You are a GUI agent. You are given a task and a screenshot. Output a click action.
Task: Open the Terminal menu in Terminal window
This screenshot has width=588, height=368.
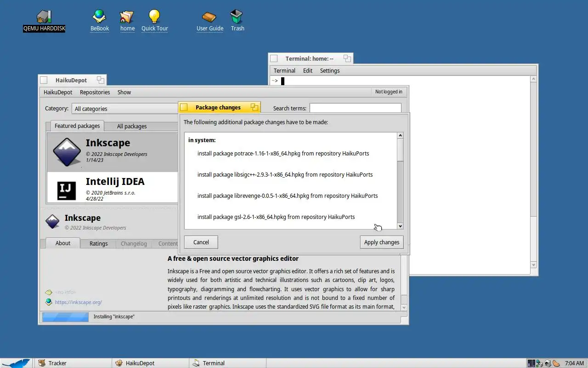(284, 70)
